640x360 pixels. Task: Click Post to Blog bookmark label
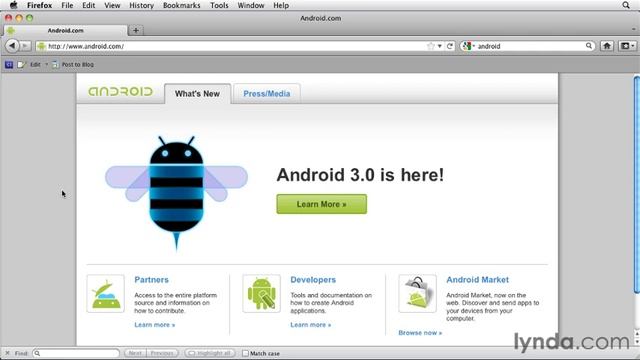pos(78,64)
